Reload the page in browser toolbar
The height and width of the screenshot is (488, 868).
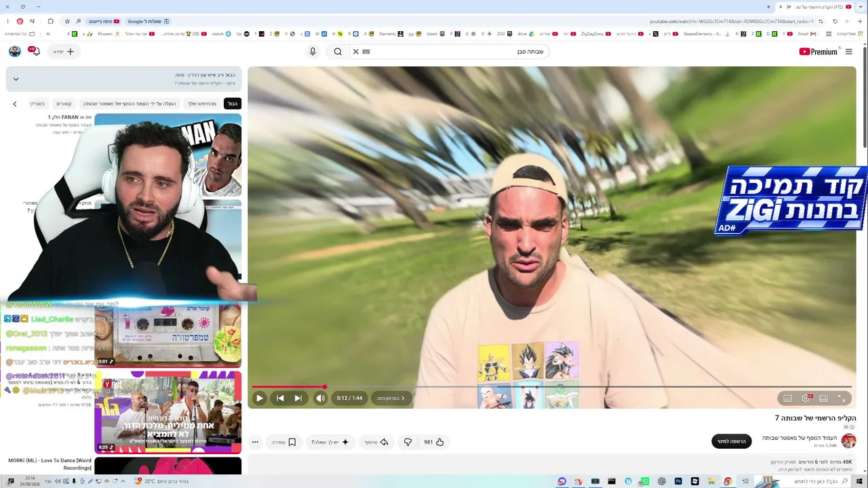point(835,21)
